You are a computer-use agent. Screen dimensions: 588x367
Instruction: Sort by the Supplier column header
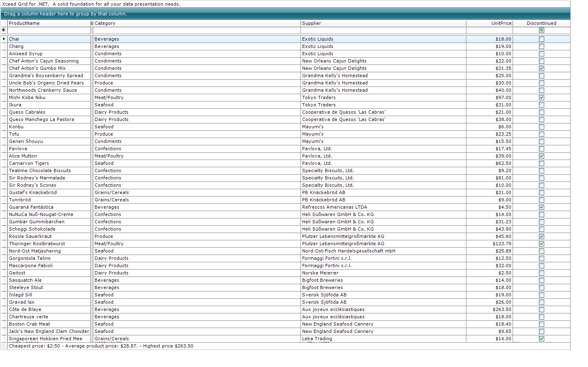click(x=365, y=23)
